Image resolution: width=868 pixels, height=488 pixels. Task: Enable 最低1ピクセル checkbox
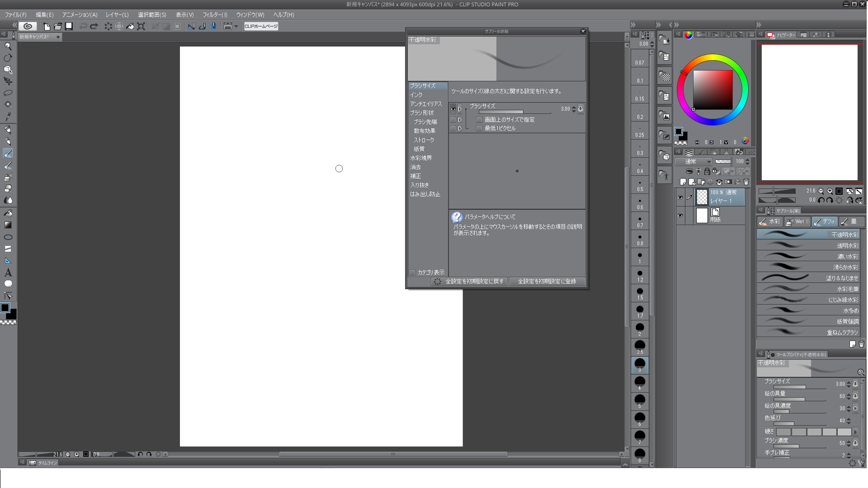click(x=479, y=128)
